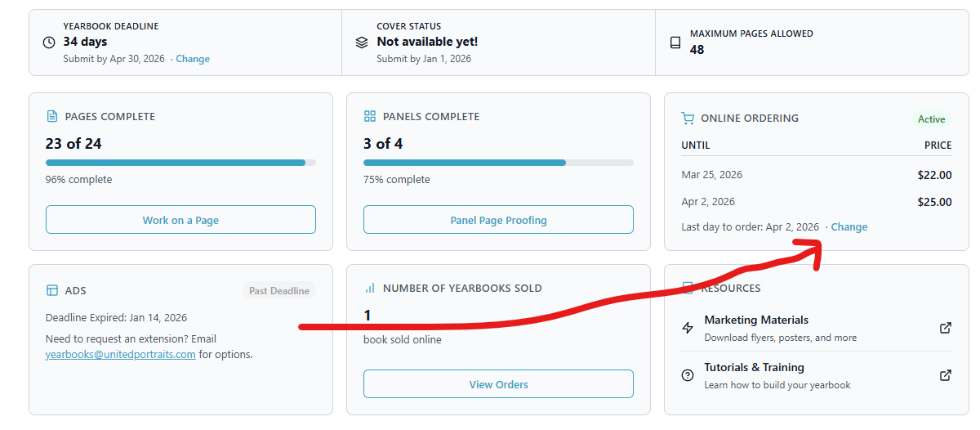Screen dimensions: 980x430
Task: Click the document icon in Pages Complete
Action: (x=52, y=116)
